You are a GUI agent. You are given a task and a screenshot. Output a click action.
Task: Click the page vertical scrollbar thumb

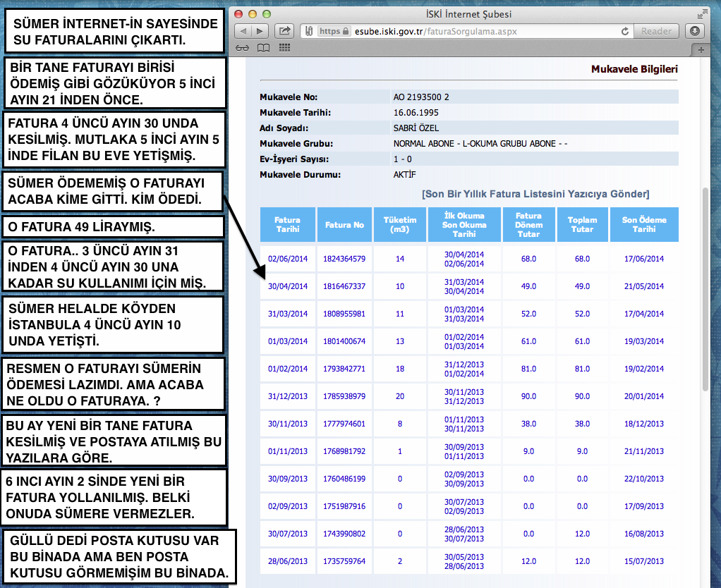tap(705, 289)
